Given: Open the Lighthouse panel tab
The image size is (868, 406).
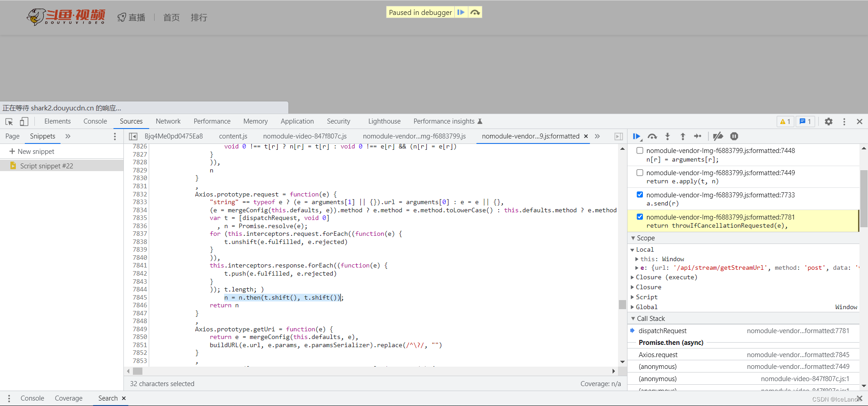Looking at the screenshot, I should (384, 121).
